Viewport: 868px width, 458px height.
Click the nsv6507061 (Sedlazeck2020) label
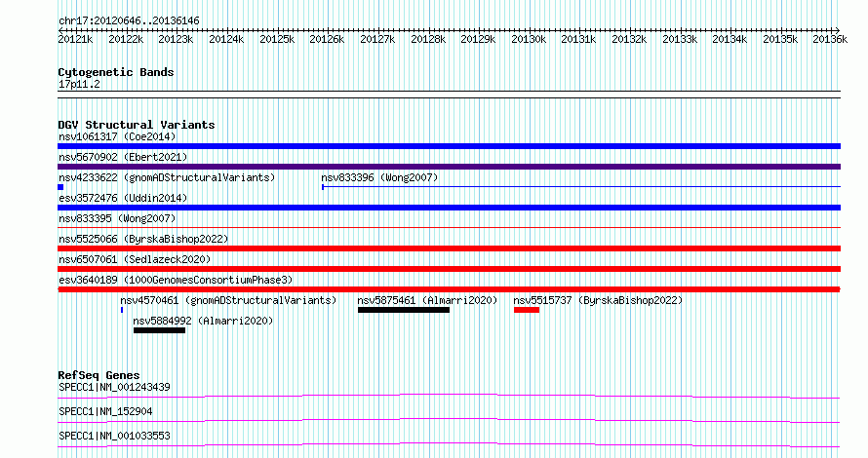point(135,259)
